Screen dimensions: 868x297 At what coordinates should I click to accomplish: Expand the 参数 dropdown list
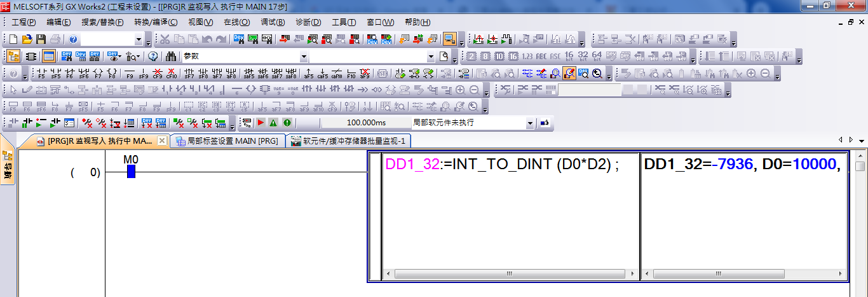coord(304,57)
